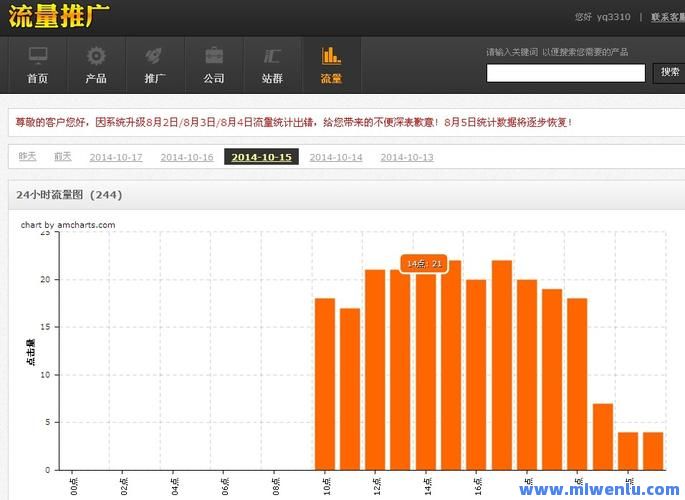Open the 推广 rocket icon
Viewport: 685px width, 500px height.
click(x=154, y=56)
